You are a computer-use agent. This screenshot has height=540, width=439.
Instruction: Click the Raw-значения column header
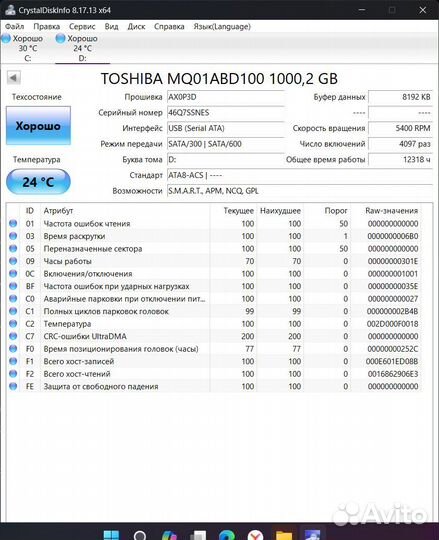[386, 211]
